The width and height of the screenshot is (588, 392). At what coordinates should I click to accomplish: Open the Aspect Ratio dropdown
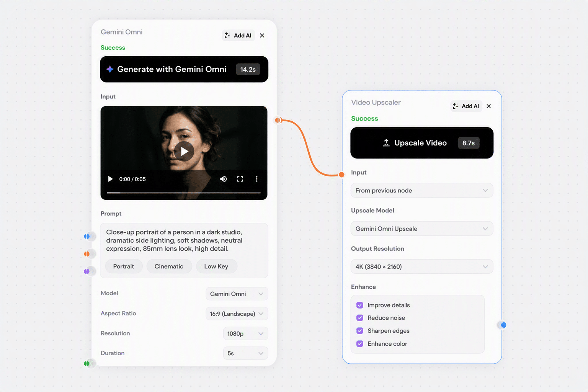(x=237, y=314)
